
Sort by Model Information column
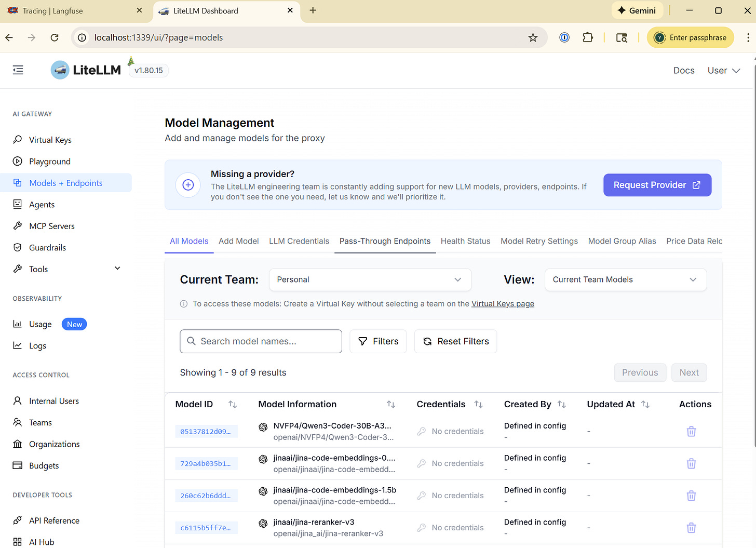391,404
